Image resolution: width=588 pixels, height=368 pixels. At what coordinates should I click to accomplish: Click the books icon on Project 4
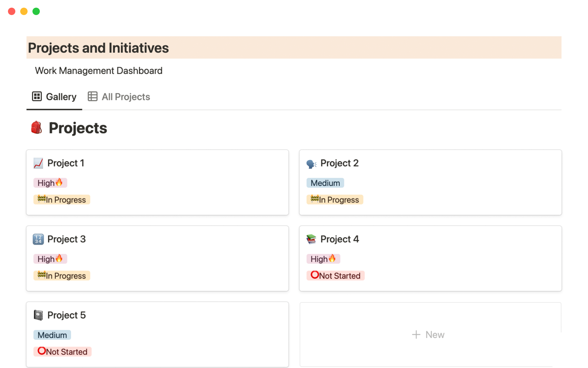click(311, 239)
